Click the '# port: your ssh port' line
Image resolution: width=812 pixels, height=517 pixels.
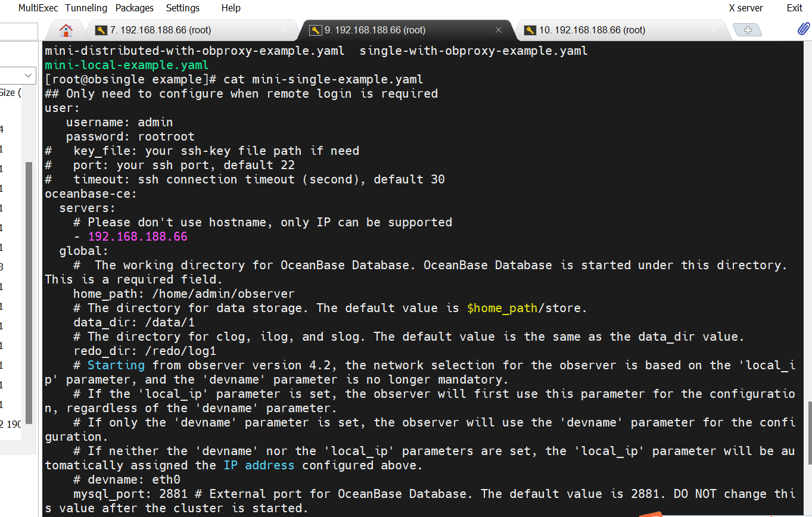(170, 165)
